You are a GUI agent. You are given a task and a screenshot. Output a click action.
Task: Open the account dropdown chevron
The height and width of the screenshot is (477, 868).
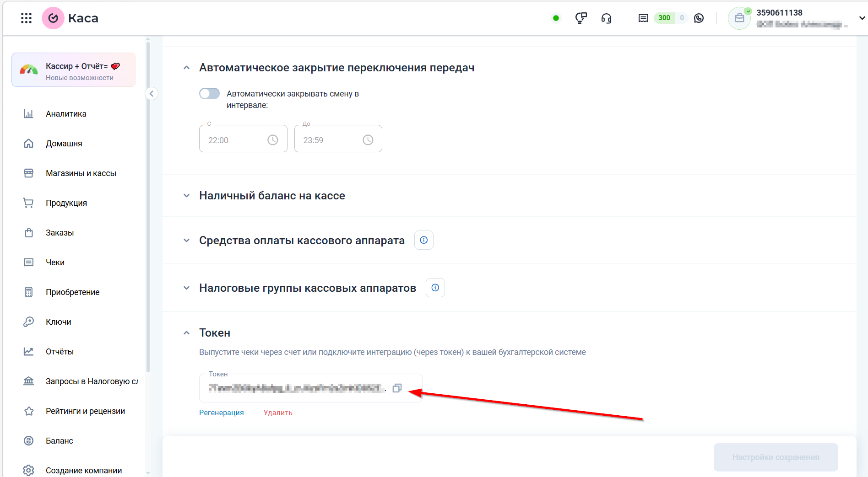[x=862, y=18]
